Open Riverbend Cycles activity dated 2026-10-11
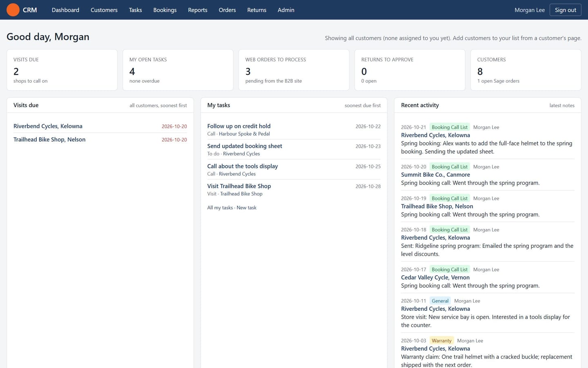 click(x=435, y=309)
